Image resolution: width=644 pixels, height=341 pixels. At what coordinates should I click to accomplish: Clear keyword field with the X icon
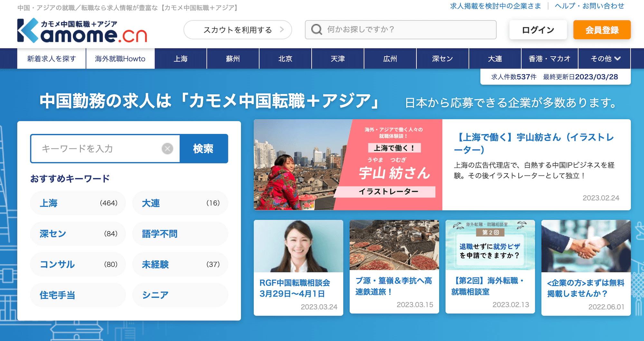[167, 148]
